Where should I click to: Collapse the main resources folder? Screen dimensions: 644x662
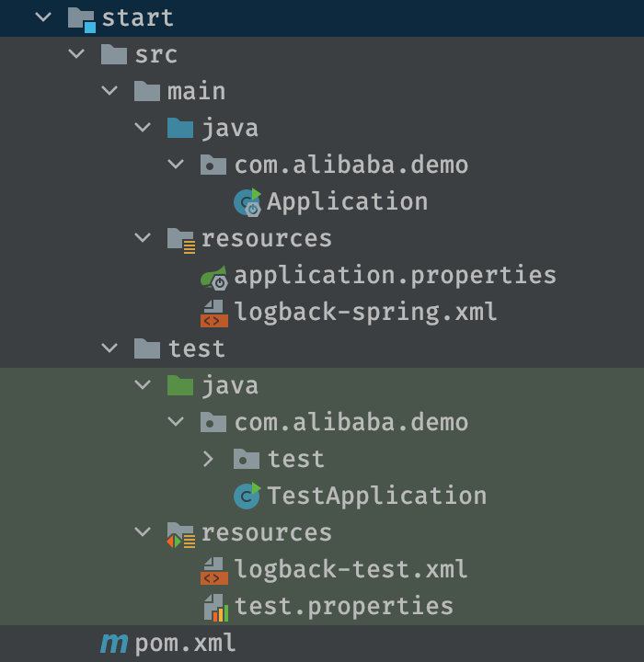(143, 238)
